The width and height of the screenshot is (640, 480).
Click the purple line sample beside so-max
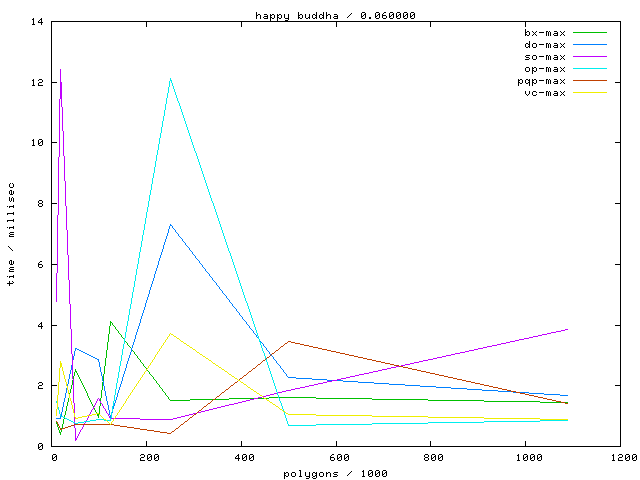pyautogui.click(x=590, y=57)
